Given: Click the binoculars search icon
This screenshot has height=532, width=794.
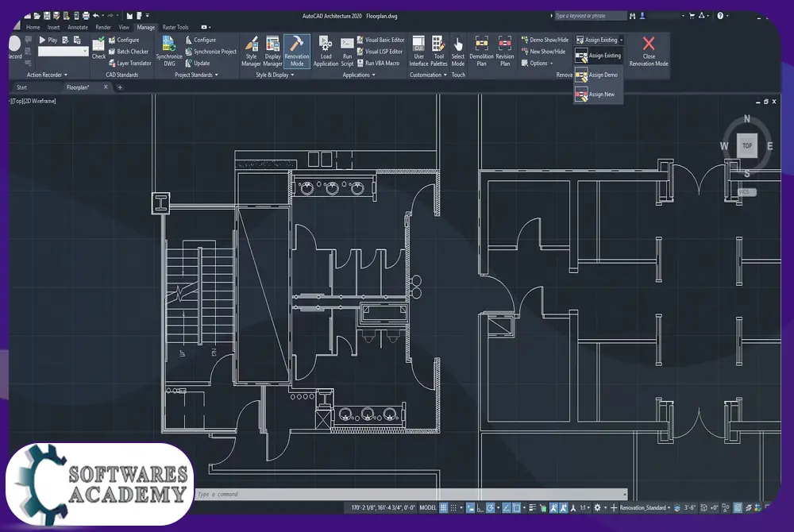Looking at the screenshot, I should coord(633,16).
